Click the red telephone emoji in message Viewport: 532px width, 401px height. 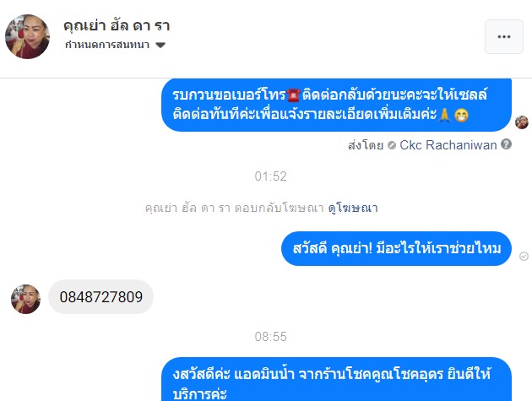pos(293,95)
